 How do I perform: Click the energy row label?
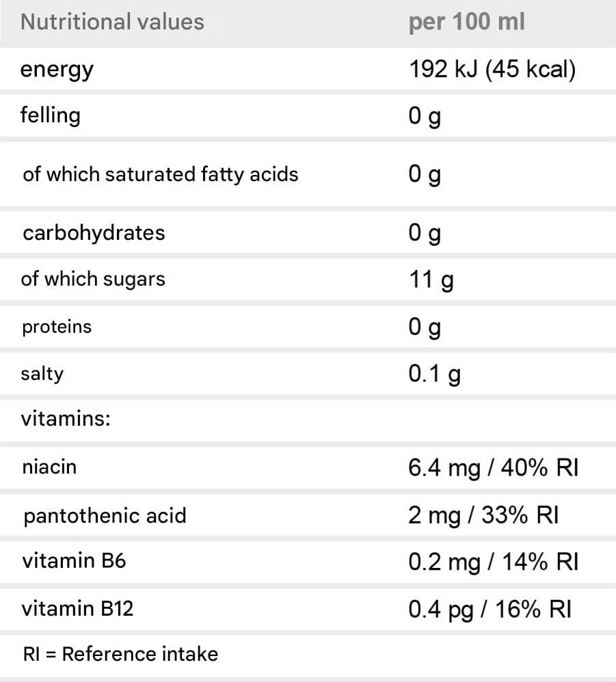click(x=57, y=70)
